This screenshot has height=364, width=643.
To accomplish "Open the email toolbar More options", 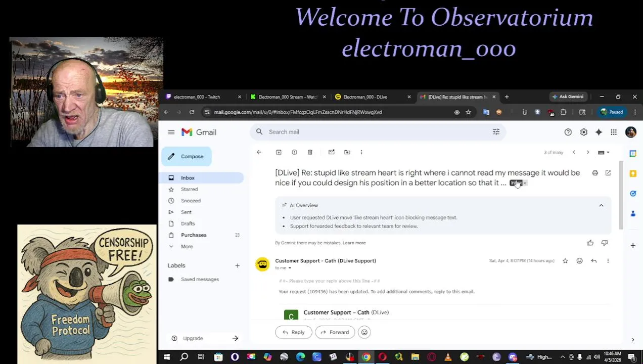I will coord(361,152).
